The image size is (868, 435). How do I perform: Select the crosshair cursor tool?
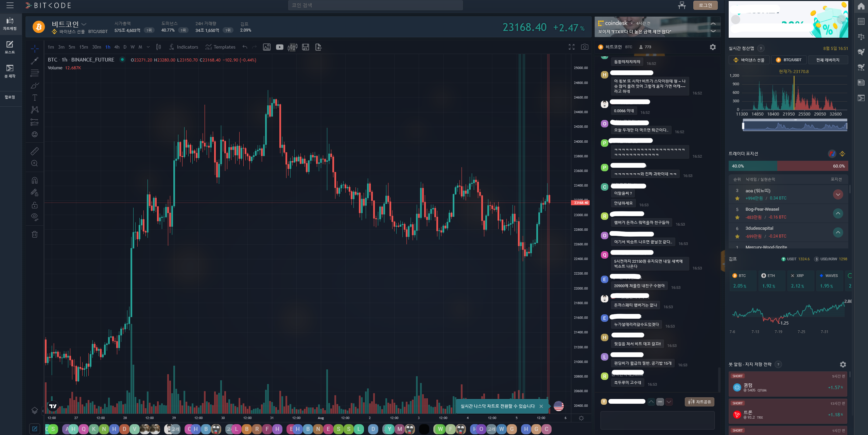pos(35,49)
